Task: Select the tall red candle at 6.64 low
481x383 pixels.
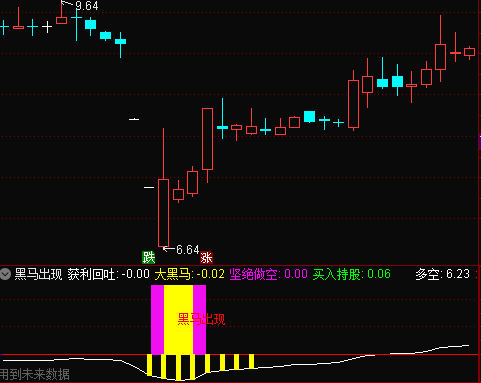Action: (163, 213)
